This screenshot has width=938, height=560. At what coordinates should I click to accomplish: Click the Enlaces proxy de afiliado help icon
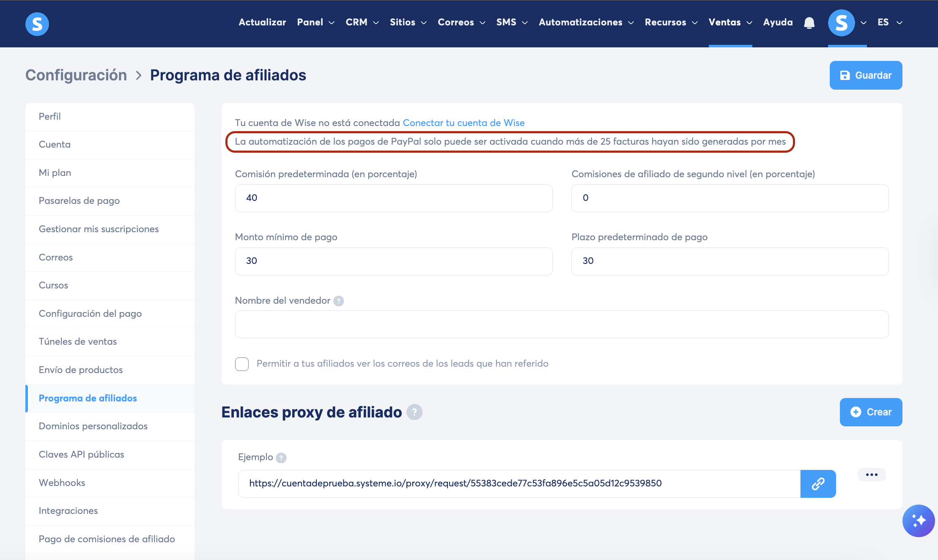[414, 412]
